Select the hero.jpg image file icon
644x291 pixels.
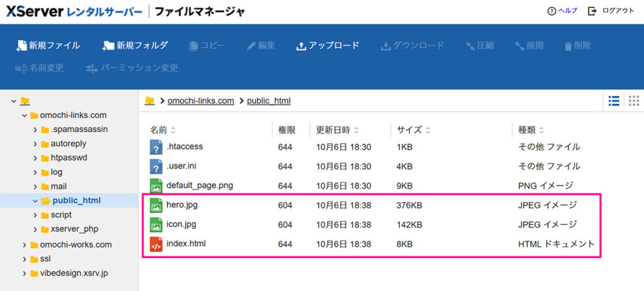[156, 205]
